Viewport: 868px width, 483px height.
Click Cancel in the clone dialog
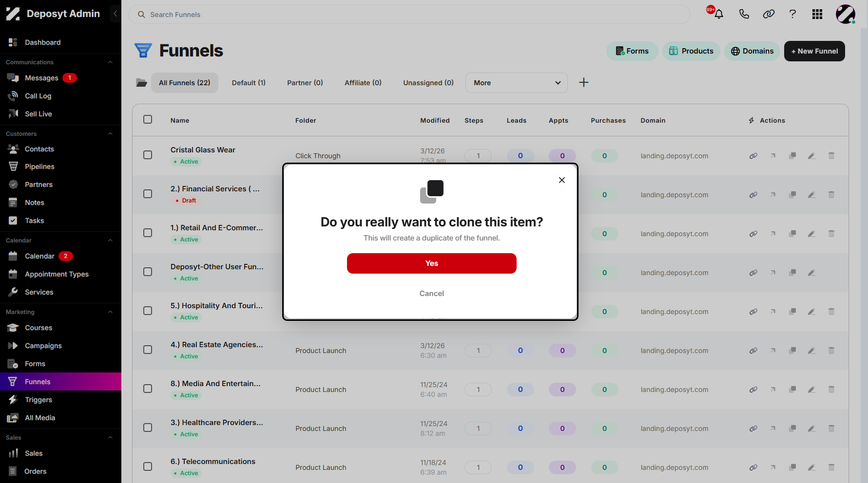432,294
